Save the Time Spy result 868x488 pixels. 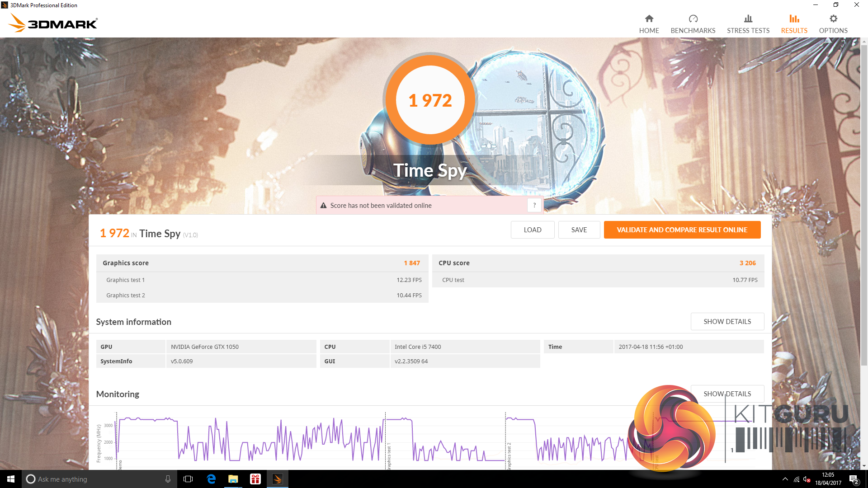pyautogui.click(x=579, y=230)
